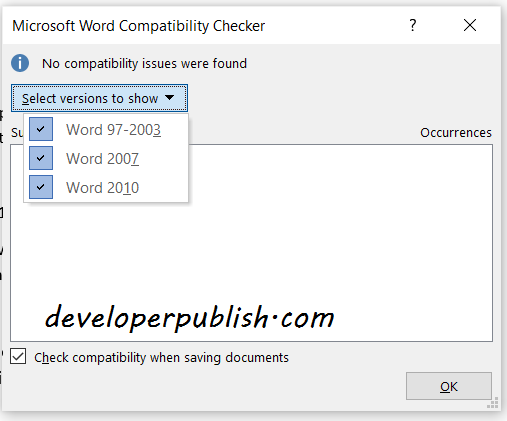Close the Compatibility Checker dialog
This screenshot has height=421, width=507.
pos(470,25)
